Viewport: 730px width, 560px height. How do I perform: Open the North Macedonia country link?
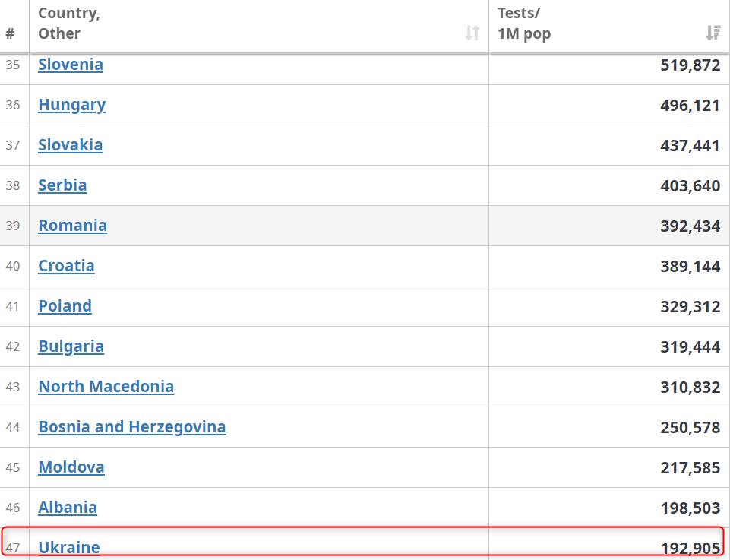click(106, 387)
